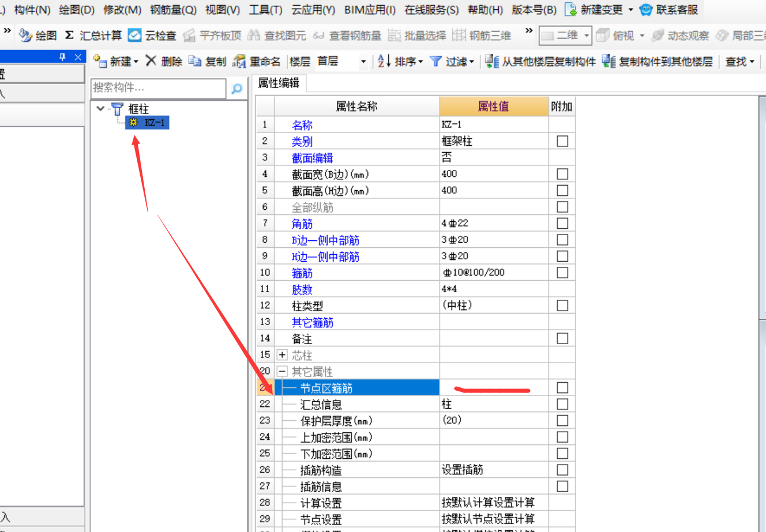Open 修改(M) menu
Viewport: 766px width, 532px height.
(x=122, y=10)
